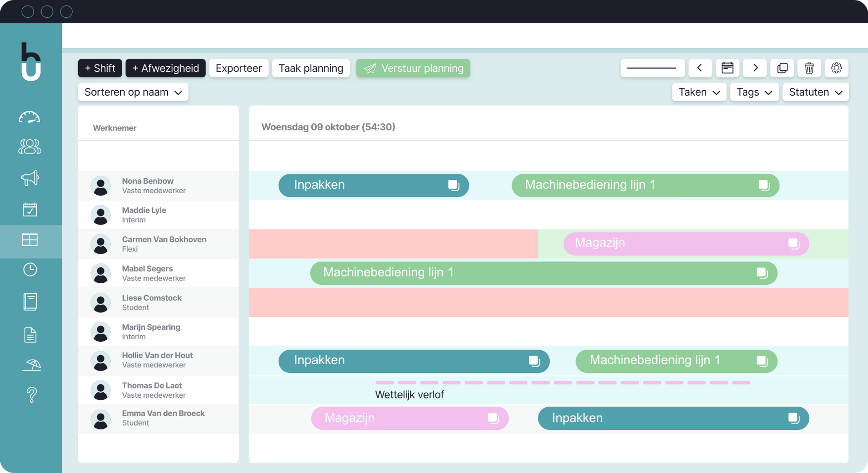Expand the Statuten filter dropdown
Screen dimensions: 868x473
pyautogui.click(x=815, y=92)
